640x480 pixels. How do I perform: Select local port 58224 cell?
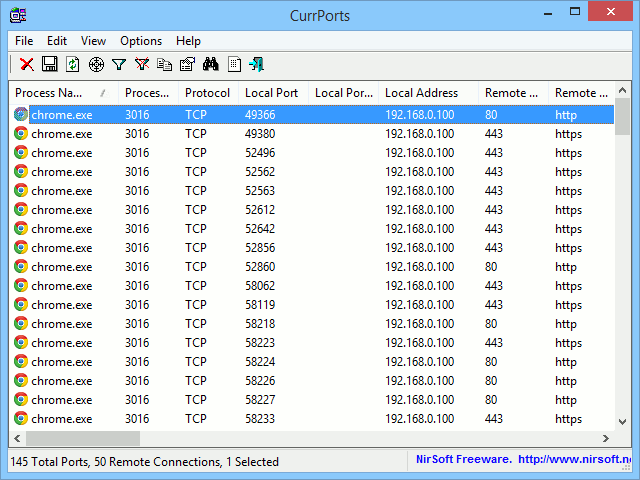260,362
